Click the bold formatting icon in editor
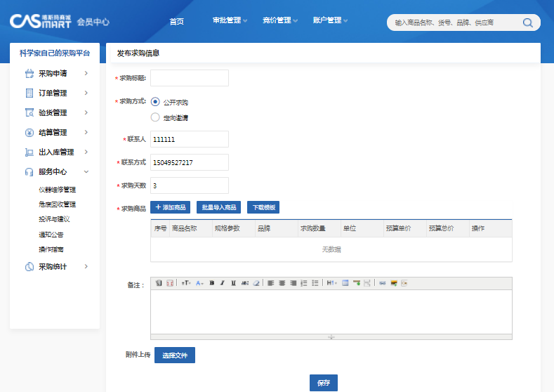 211,283
